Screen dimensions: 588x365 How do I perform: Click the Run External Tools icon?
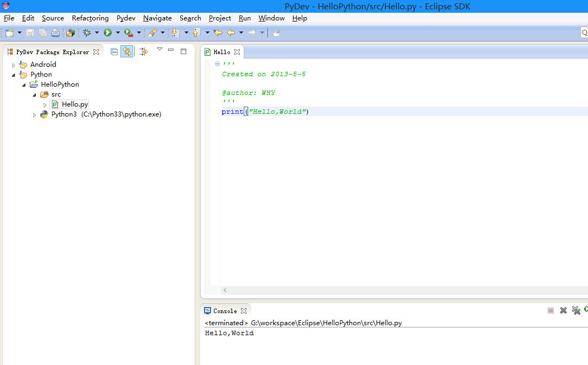(129, 33)
